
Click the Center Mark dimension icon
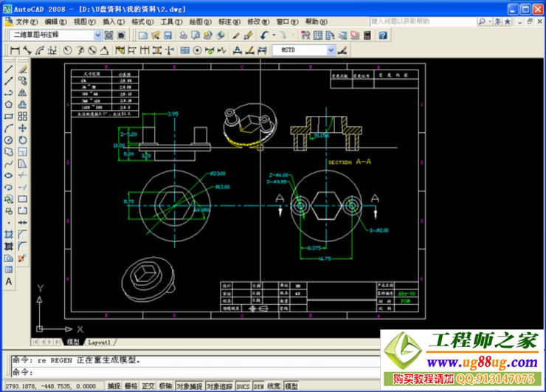tap(197, 50)
